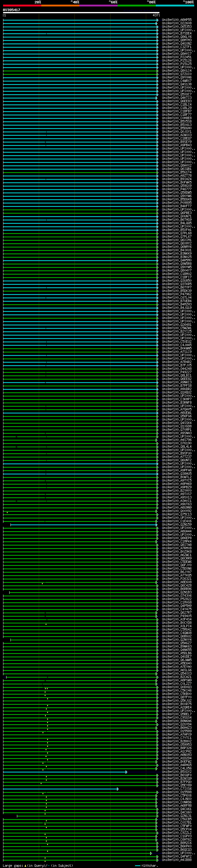Select the UniRef100_C1MPK4 label
This screenshot has height=868, width=197.
click(x=177, y=542)
